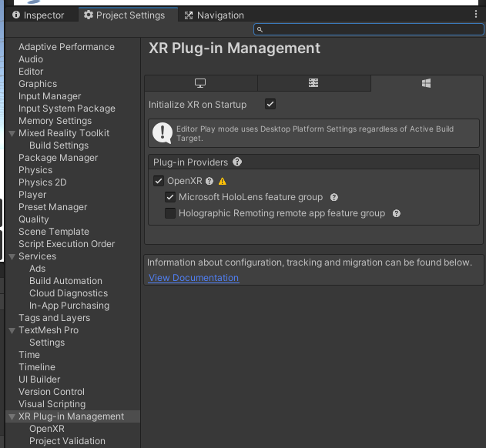Select the dedicated server platform tab
Viewport: 486px width, 448px height.
tap(313, 83)
